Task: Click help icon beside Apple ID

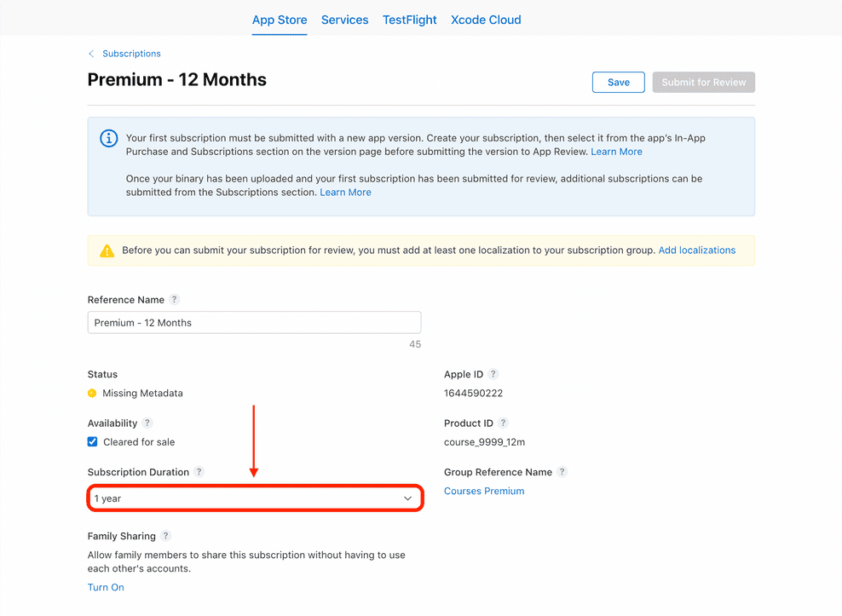Action: (493, 374)
